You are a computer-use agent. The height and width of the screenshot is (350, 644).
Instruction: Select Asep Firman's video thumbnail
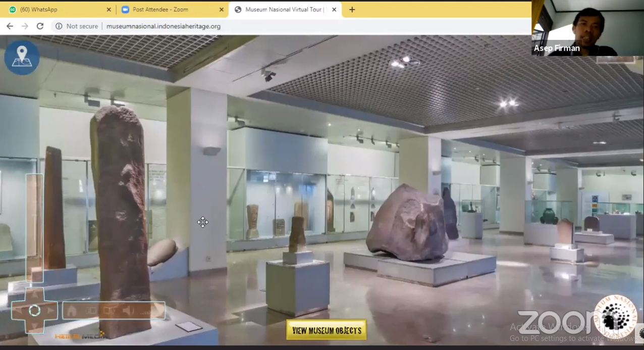587,28
